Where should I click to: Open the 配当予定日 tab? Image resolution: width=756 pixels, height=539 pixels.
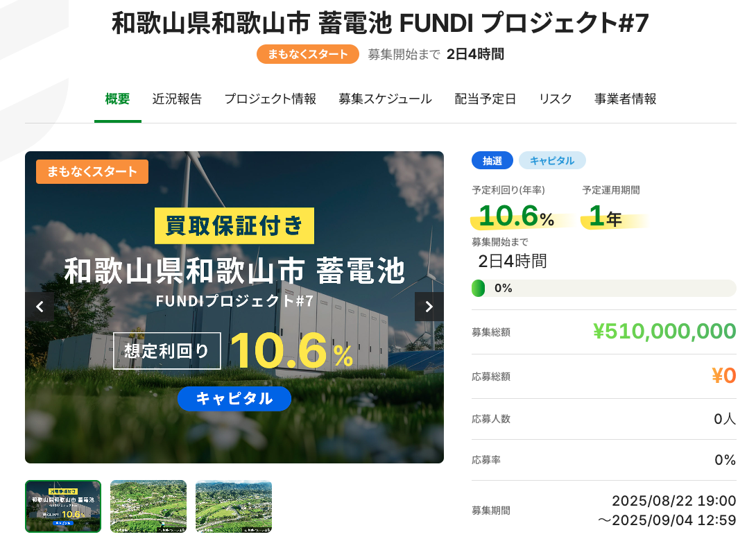486,99
